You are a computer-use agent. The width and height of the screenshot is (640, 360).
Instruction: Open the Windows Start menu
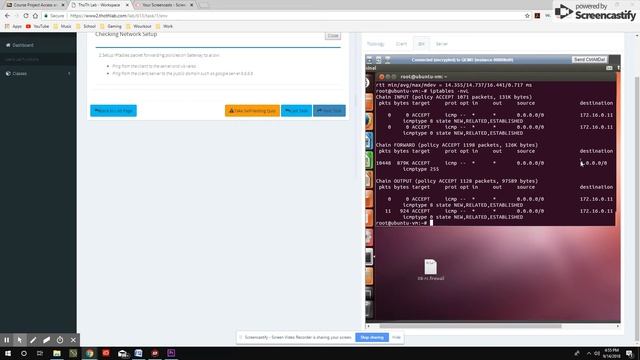click(8, 353)
